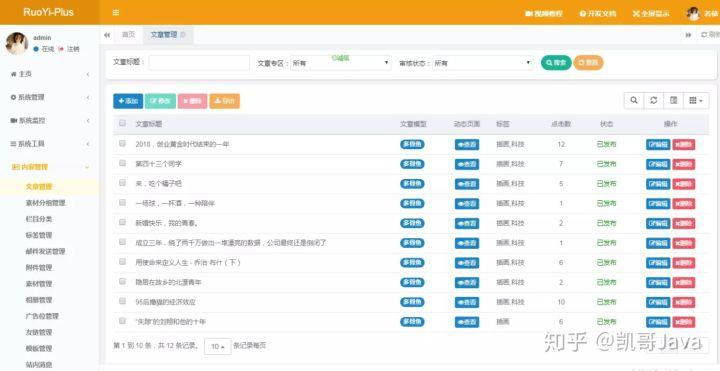720x371 pixels.
Task: Click the 全屏显示 fullscreen icon
Action: coord(636,14)
